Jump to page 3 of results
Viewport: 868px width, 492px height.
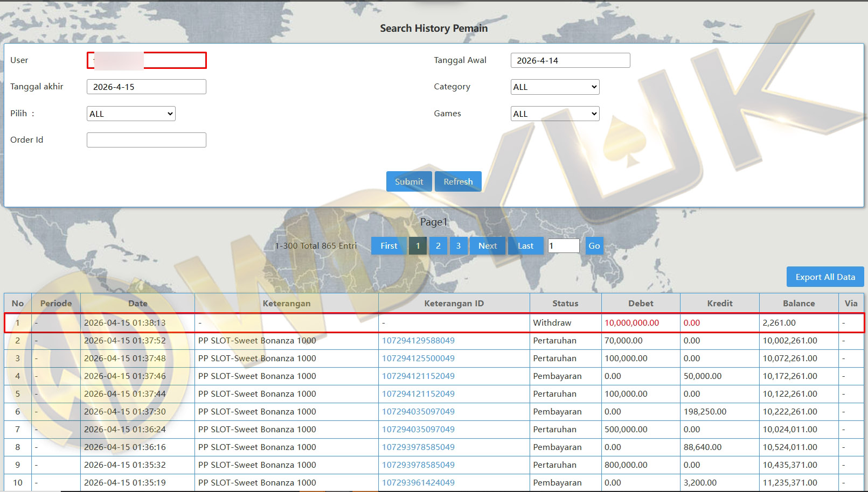pyautogui.click(x=459, y=246)
